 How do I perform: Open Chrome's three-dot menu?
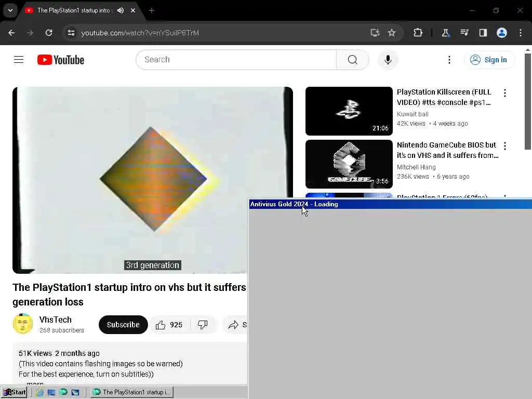tap(521, 33)
